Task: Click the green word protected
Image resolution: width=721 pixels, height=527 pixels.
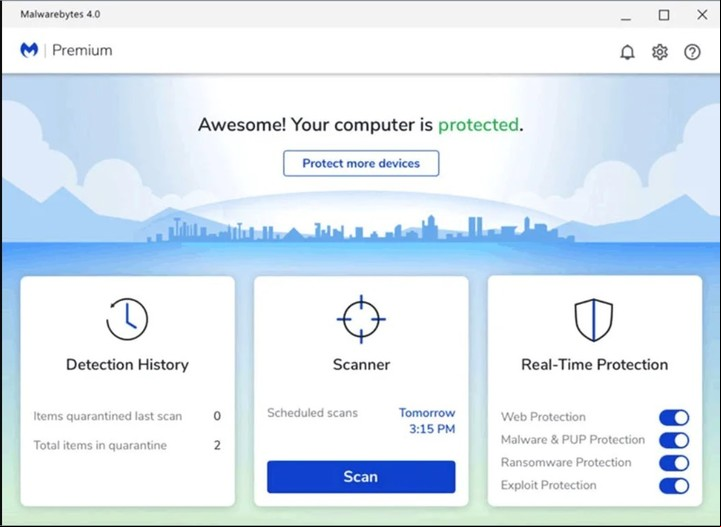Action: pos(478,125)
